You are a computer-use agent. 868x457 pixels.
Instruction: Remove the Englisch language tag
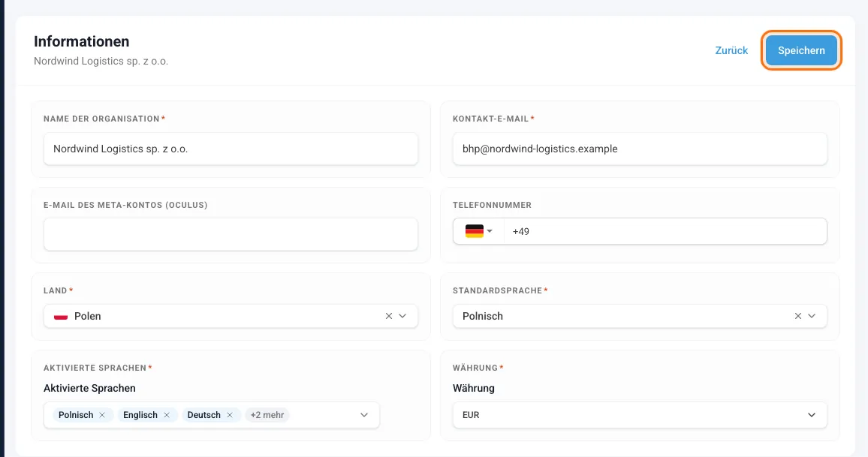point(166,415)
